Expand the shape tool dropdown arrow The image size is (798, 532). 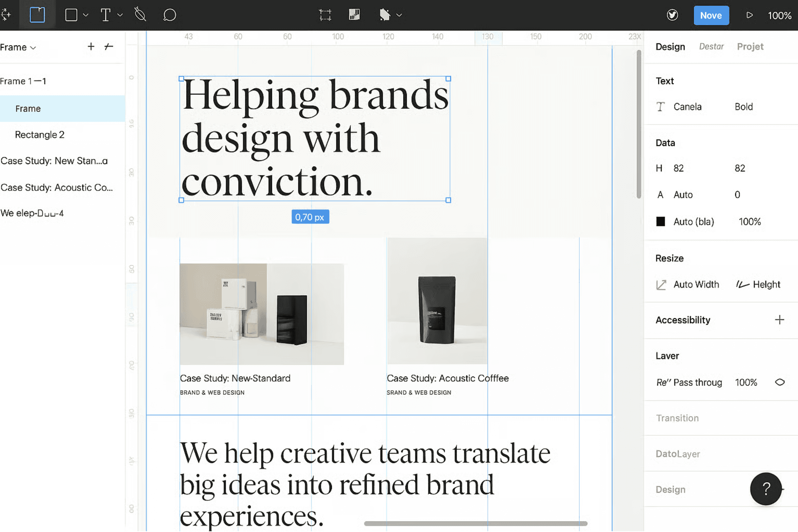pos(86,15)
